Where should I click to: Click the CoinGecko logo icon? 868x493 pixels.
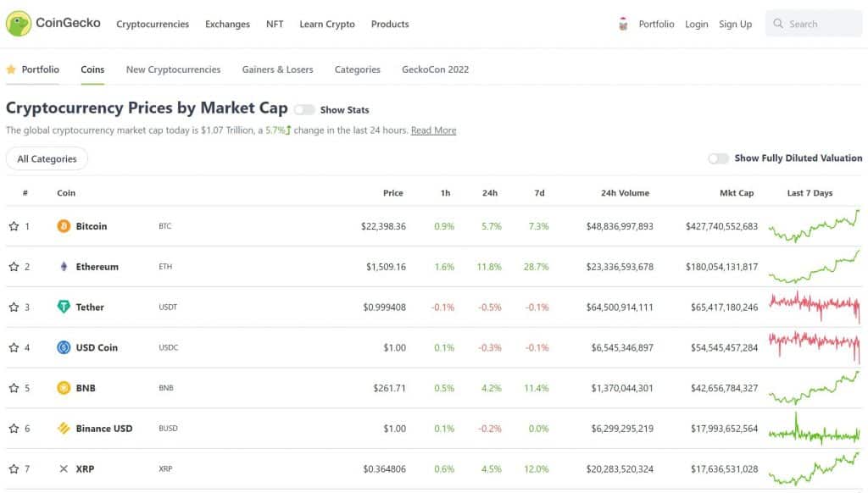coord(19,23)
